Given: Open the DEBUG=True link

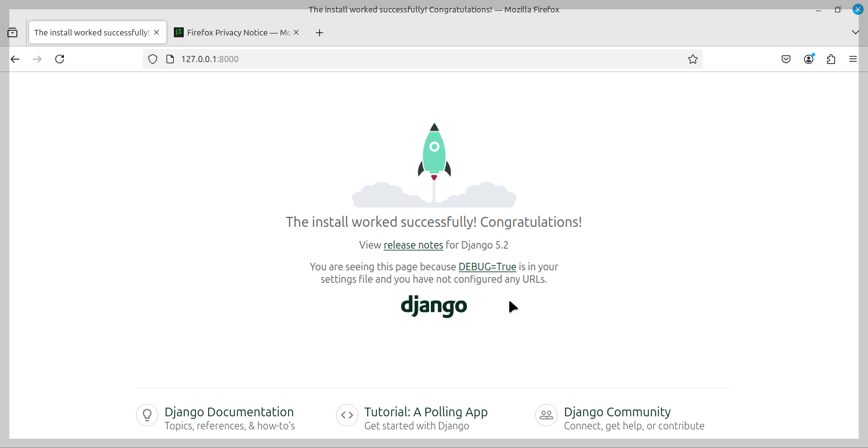Looking at the screenshot, I should 487,267.
